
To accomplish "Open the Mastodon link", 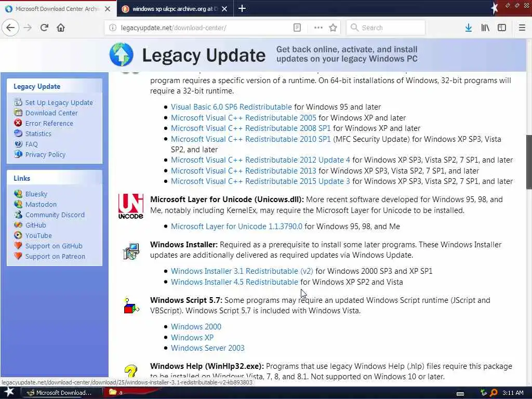I will [41, 204].
